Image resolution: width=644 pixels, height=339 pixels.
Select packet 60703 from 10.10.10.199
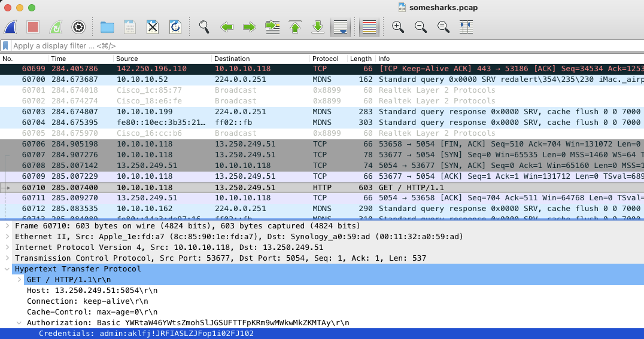point(322,112)
